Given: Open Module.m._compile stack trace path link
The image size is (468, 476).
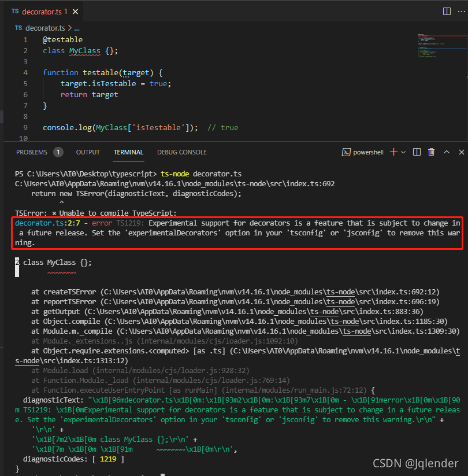Looking at the screenshot, I should (x=288, y=331).
